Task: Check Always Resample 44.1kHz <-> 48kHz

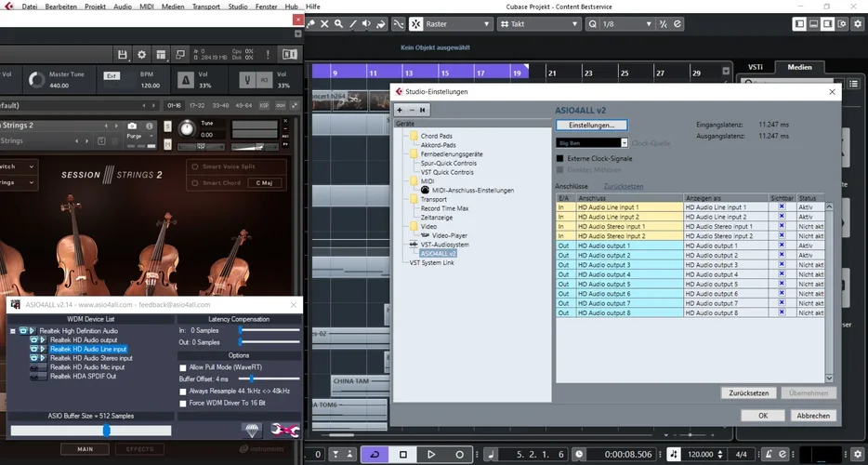Action: 182,391
